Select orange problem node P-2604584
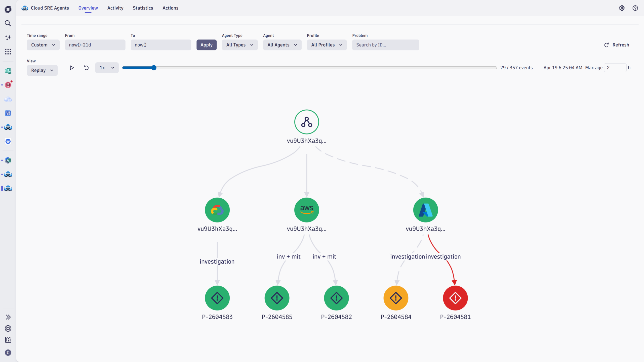Screen dimensions: 644x362 pyautogui.click(x=396, y=298)
